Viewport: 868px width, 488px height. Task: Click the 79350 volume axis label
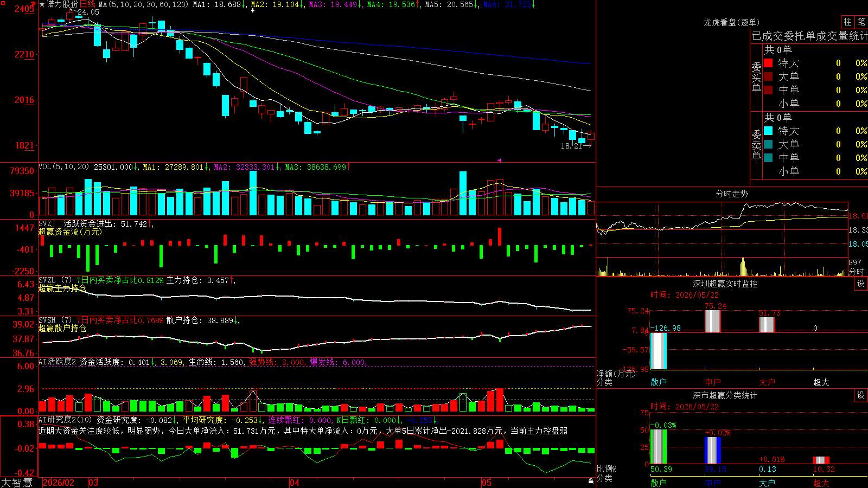coord(22,171)
